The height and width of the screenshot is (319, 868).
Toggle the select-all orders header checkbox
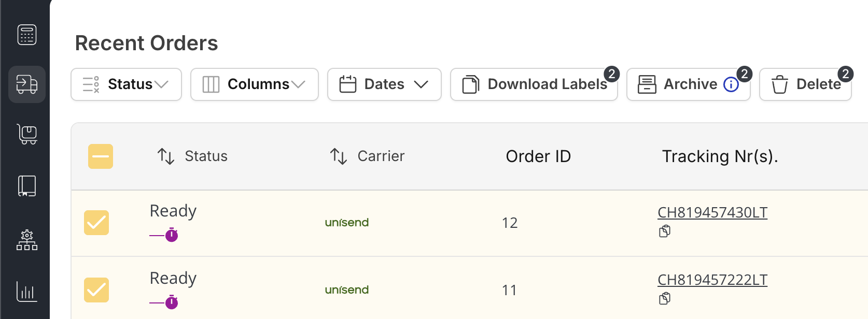click(101, 156)
